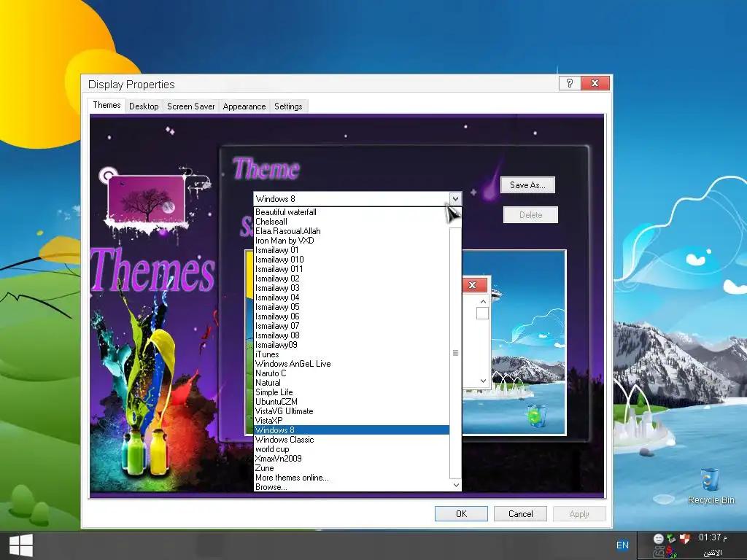Pick the Ismailawy 07 theme
747x560 pixels.
(x=352, y=326)
